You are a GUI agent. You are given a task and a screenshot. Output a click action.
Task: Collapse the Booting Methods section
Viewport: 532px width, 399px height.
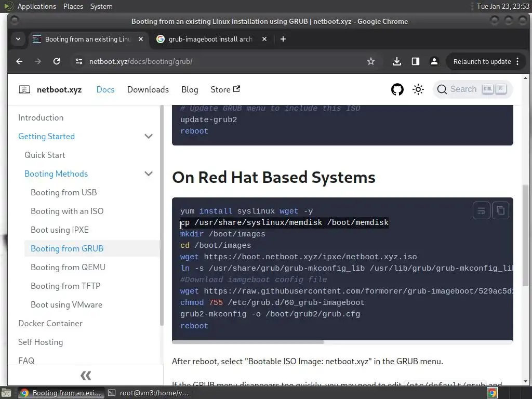pyautogui.click(x=149, y=174)
